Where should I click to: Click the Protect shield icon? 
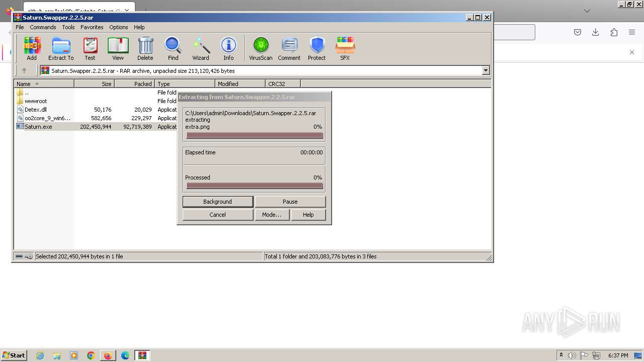click(x=317, y=49)
